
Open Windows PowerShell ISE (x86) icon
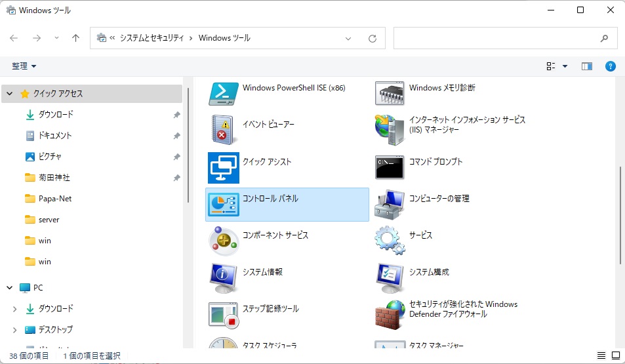tap(224, 94)
